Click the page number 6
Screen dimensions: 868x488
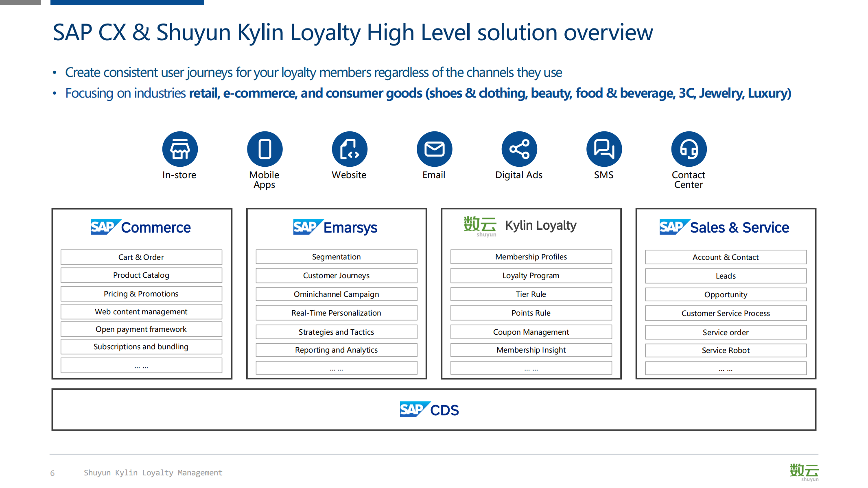52,473
